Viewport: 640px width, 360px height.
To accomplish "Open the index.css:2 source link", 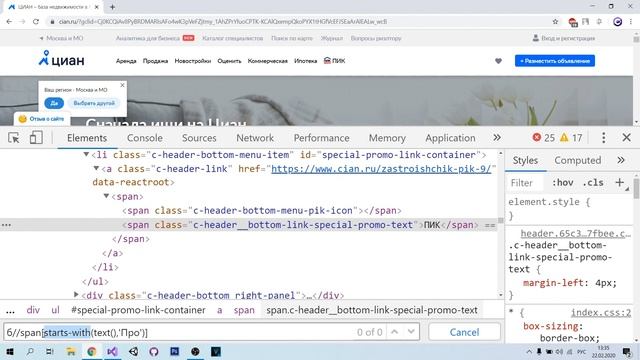I will (x=601, y=313).
